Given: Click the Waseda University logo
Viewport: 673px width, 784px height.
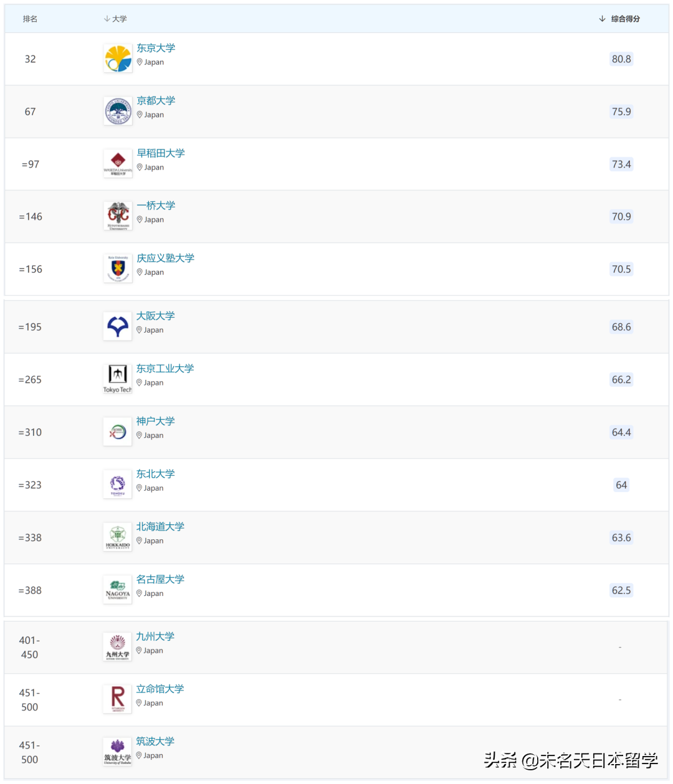Looking at the screenshot, I should click(x=118, y=164).
